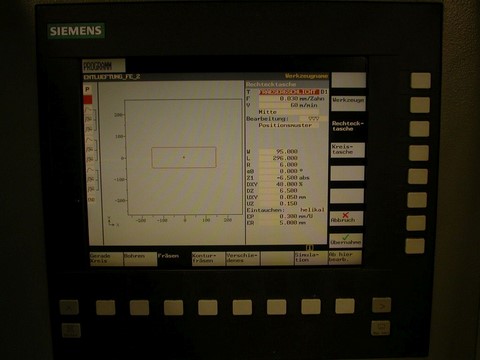Toggle the Positionsmuster selection field
This screenshot has width=480, height=360.
288,125
